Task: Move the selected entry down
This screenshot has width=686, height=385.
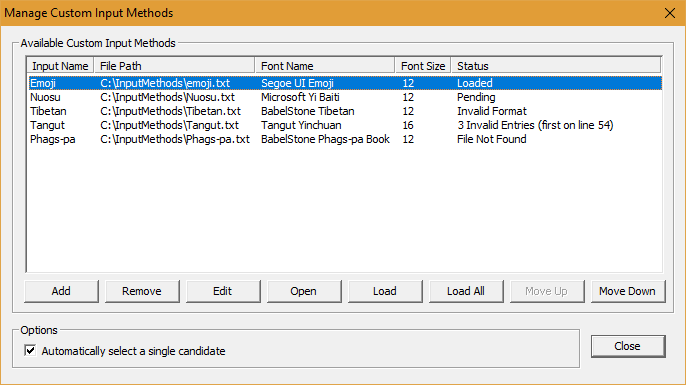Action: pyautogui.click(x=628, y=291)
